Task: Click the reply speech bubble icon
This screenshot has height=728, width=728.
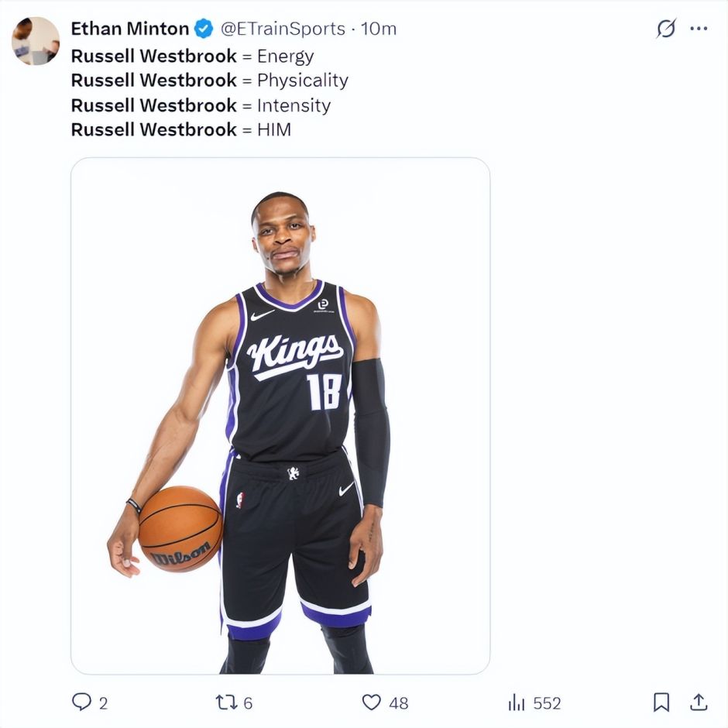Action: [x=81, y=702]
